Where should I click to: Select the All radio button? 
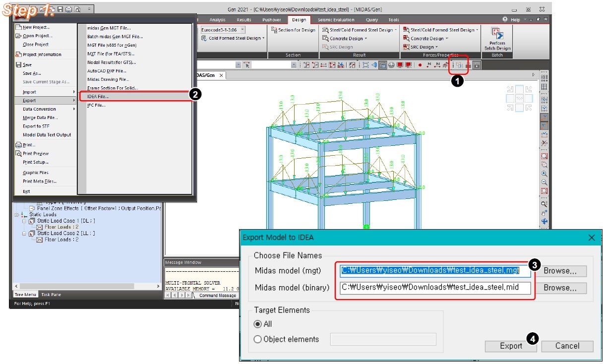(x=257, y=324)
